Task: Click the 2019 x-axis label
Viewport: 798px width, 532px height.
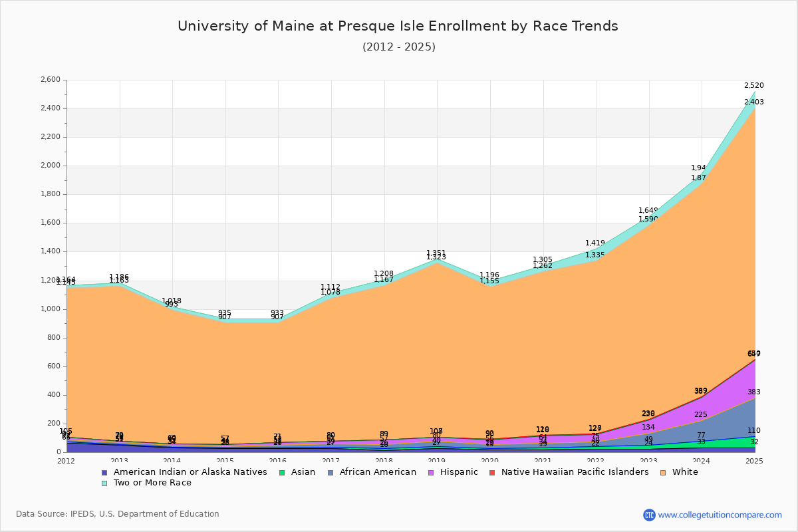Action: point(437,461)
